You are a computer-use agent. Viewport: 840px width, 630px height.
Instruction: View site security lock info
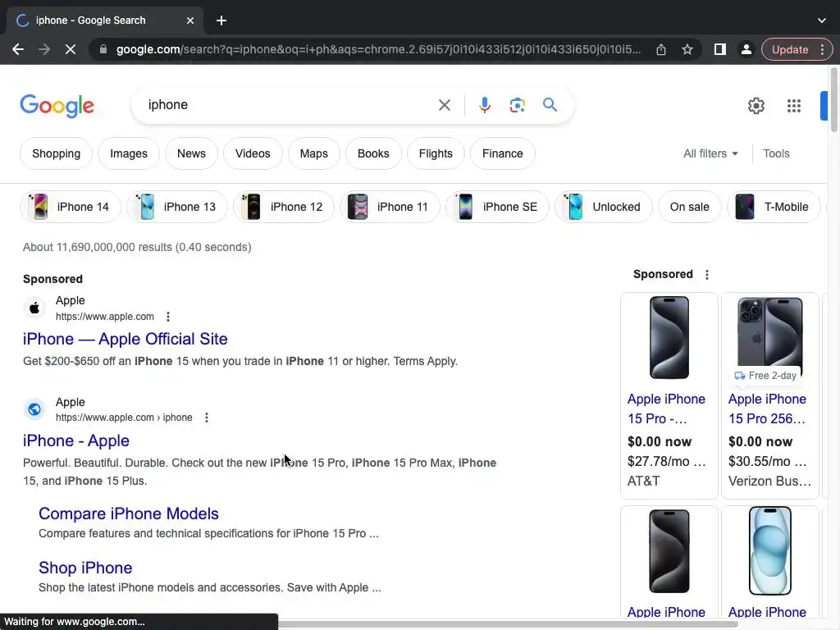click(x=103, y=49)
